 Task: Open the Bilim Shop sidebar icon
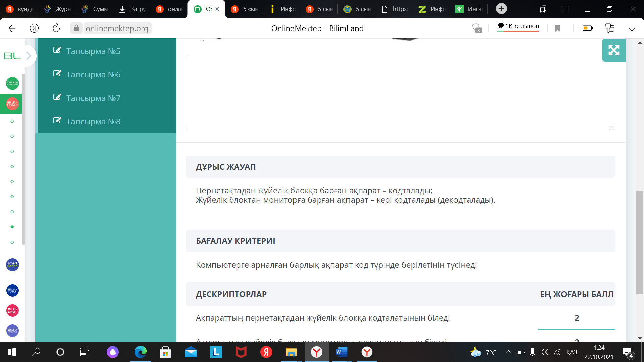coord(12,310)
